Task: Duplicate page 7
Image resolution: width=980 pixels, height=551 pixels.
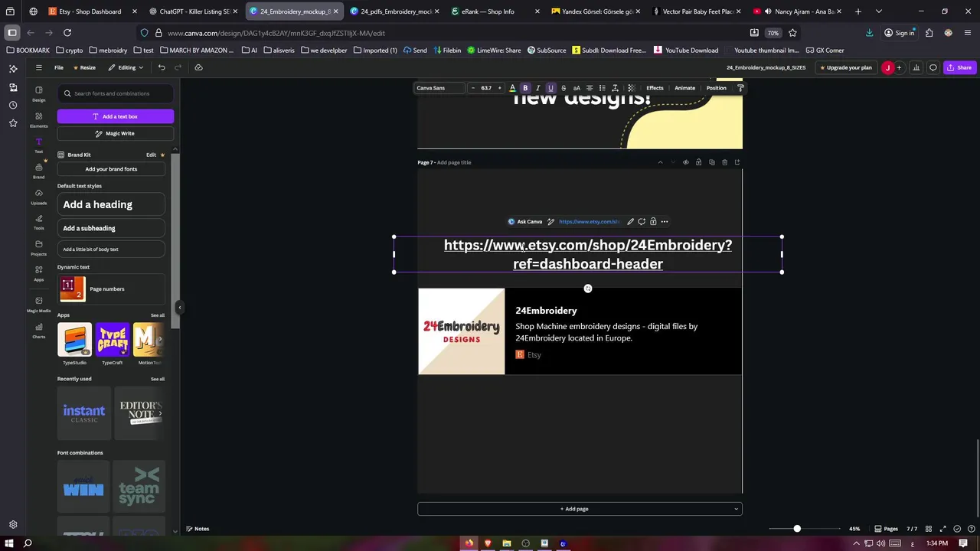Action: (x=711, y=162)
